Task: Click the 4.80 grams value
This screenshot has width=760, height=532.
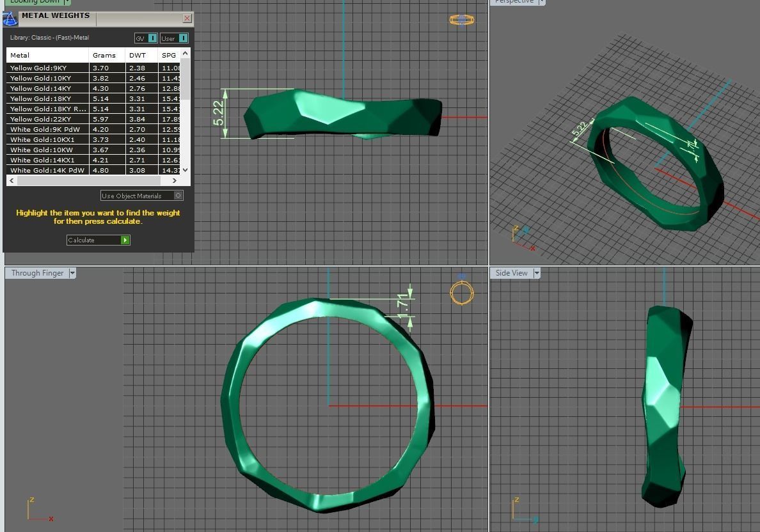Action: tap(101, 170)
